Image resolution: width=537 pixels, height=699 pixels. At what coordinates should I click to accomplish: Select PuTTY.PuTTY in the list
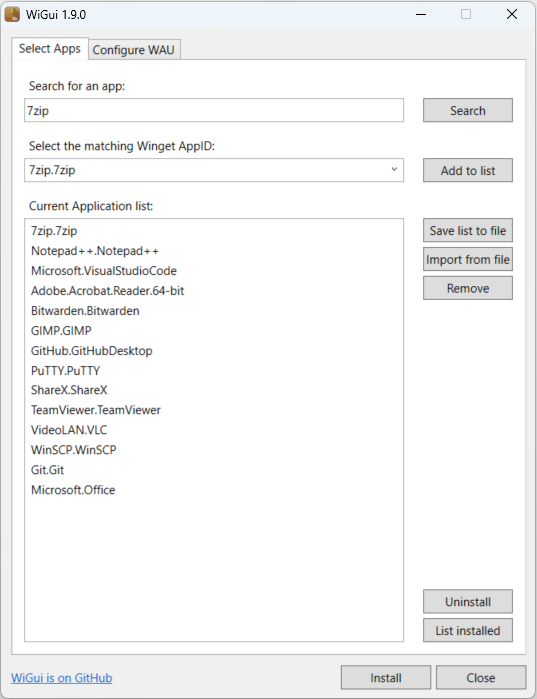(214, 370)
